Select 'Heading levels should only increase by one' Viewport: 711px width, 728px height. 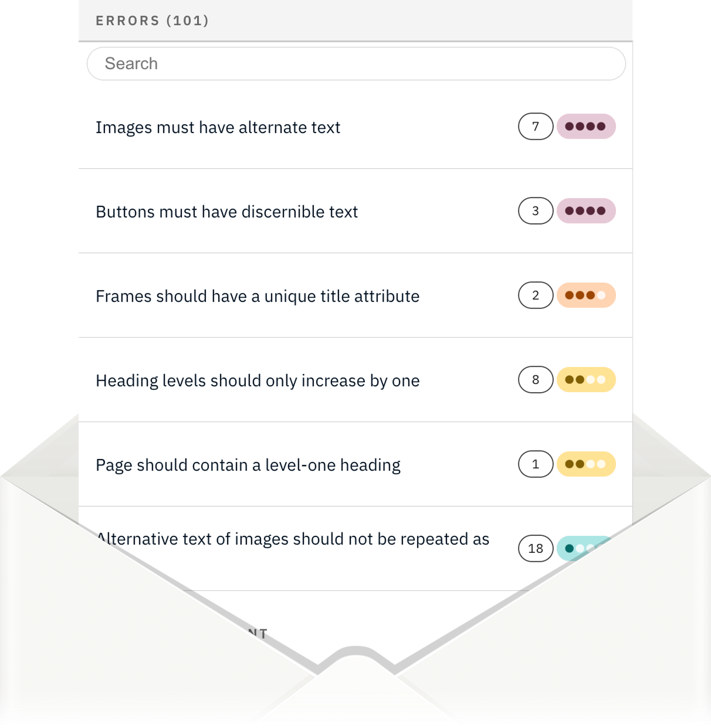(x=258, y=380)
